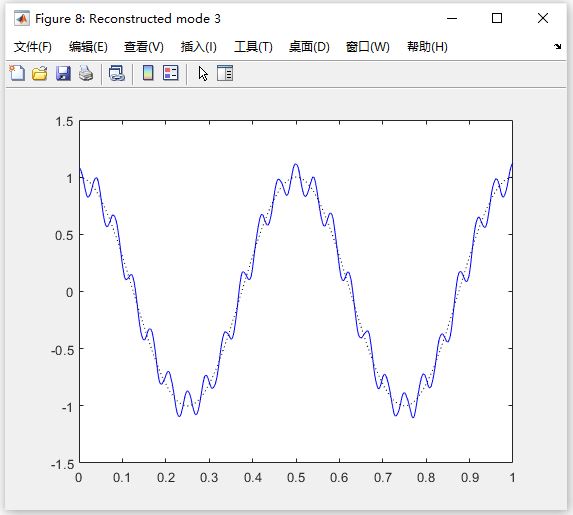Open the 窗口(W) menu
This screenshot has width=573, height=515.
368,47
